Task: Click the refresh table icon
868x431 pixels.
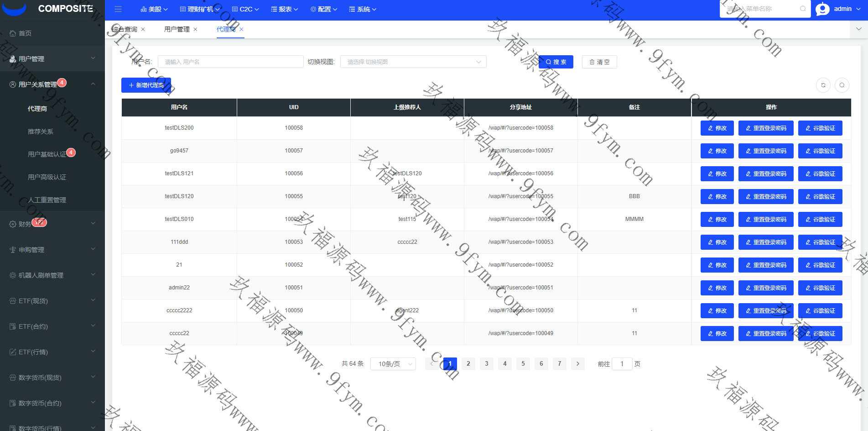Action: [823, 85]
